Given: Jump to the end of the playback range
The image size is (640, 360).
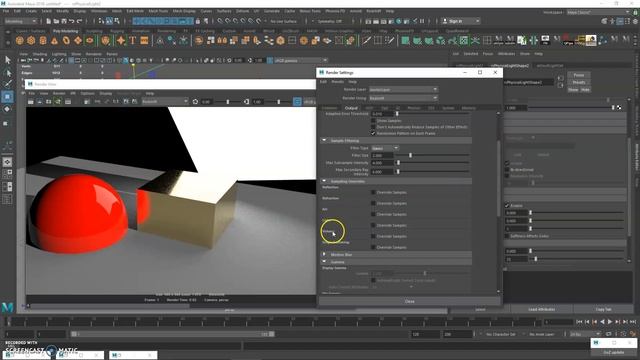Looking at the screenshot, I should [x=632, y=322].
